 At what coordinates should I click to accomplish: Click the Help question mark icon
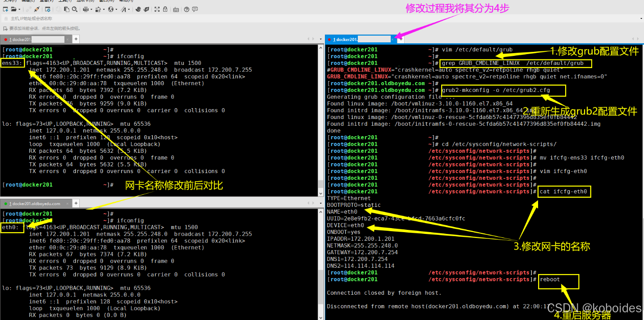pyautogui.click(x=187, y=9)
